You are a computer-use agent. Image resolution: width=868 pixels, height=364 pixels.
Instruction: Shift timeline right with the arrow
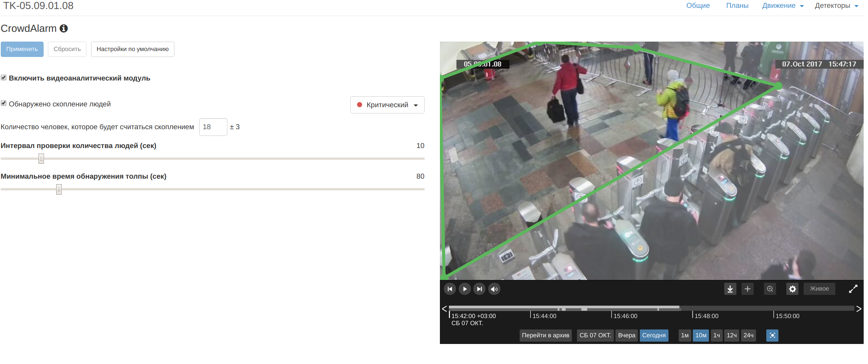[x=859, y=309]
